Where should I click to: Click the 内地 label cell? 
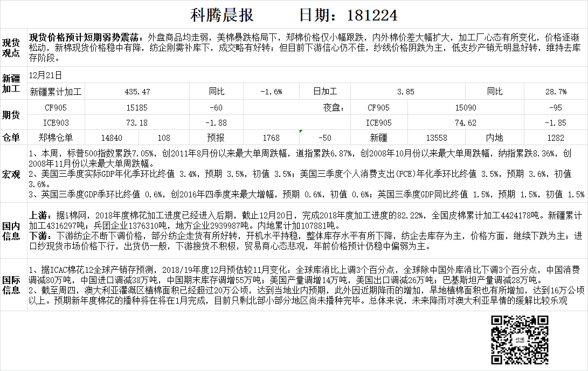point(494,138)
